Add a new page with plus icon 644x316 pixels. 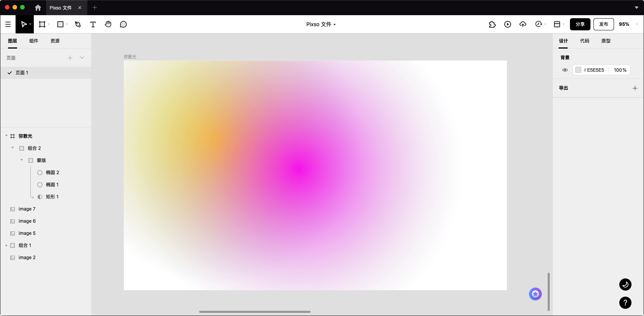point(70,58)
